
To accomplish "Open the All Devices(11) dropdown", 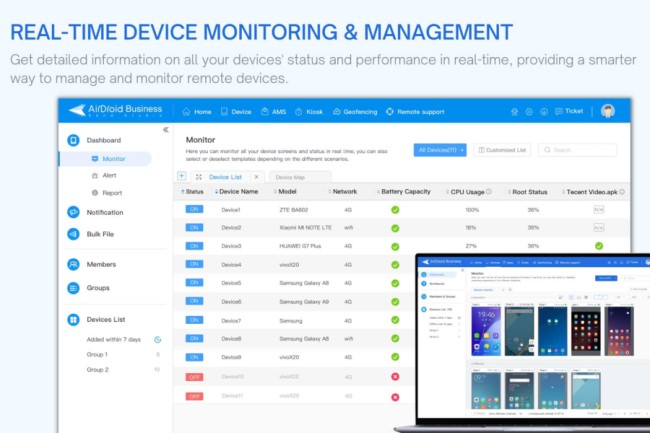I will coord(440,150).
